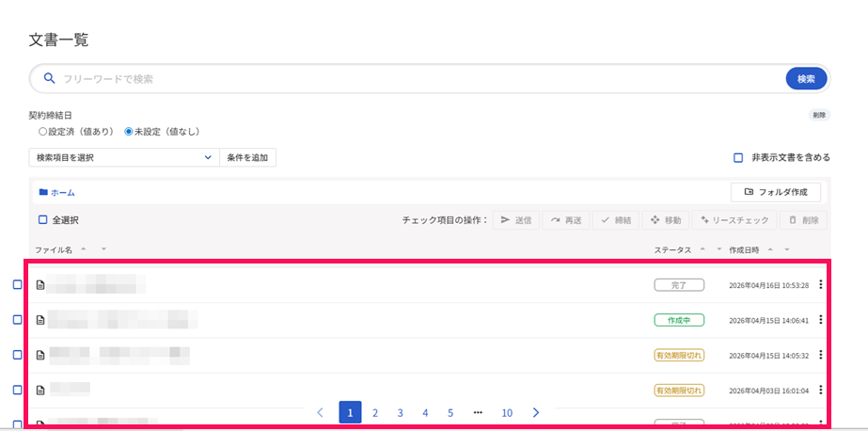
Task: Click the 再送 action button
Action: tap(566, 220)
